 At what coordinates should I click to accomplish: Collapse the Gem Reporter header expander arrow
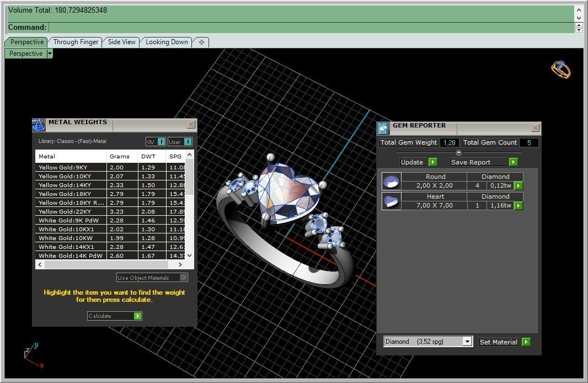pyautogui.click(x=458, y=152)
